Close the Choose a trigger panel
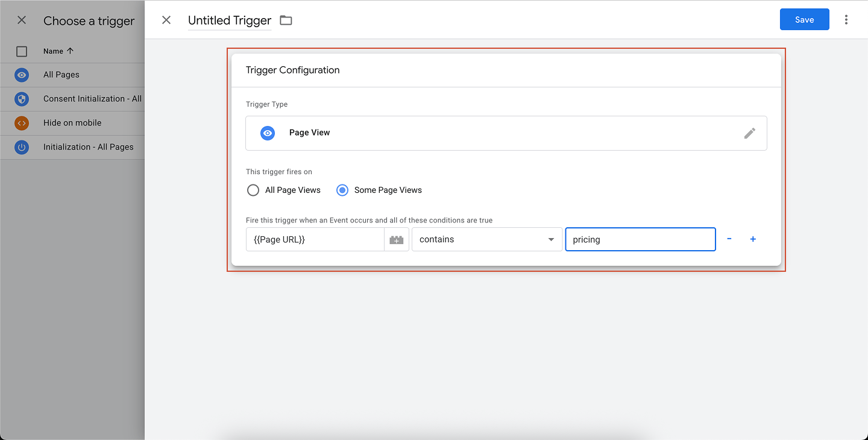This screenshot has height=440, width=868. (22, 20)
